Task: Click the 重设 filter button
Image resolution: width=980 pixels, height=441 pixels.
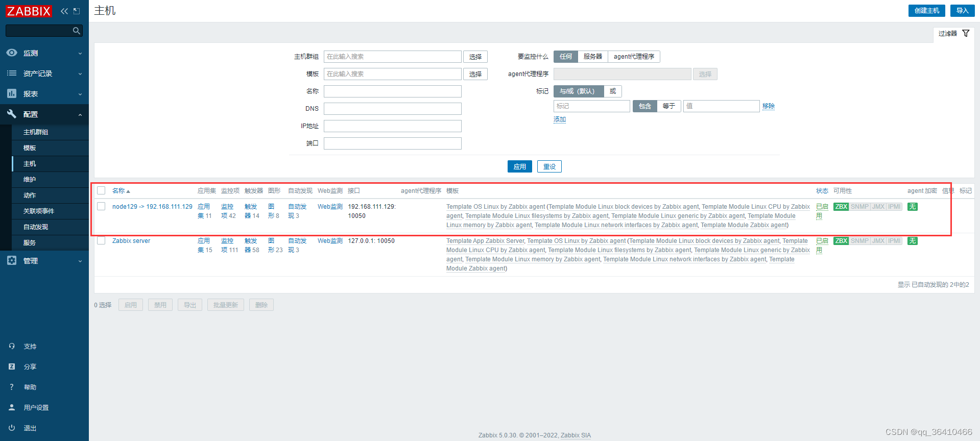Action: (x=549, y=166)
